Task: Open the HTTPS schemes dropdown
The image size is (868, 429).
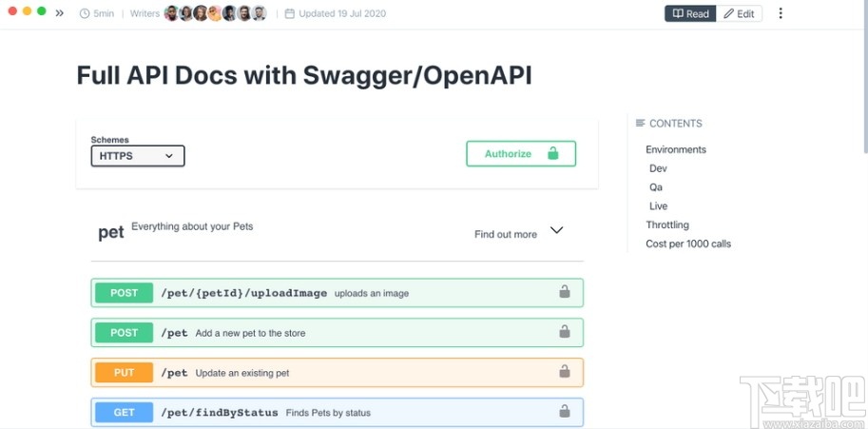Action: tap(138, 156)
